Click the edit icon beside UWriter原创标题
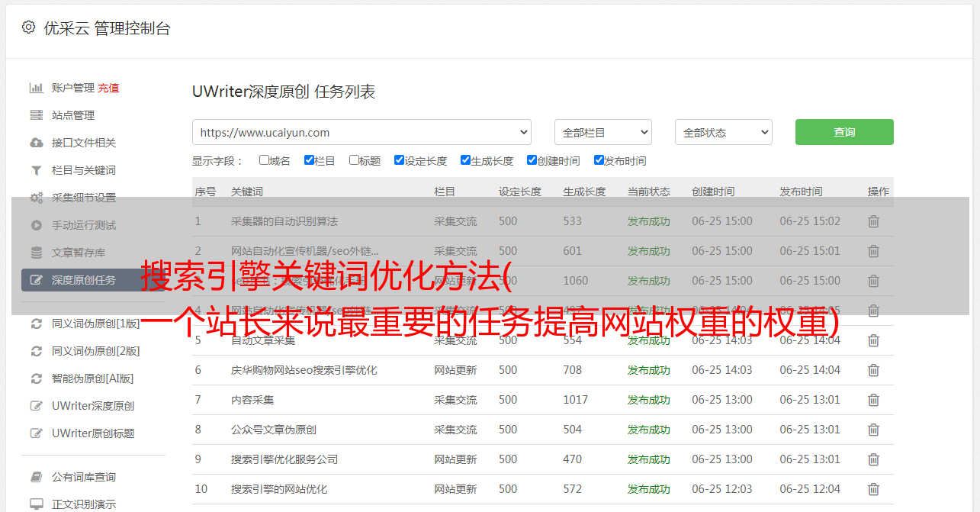980x512 pixels. point(36,433)
